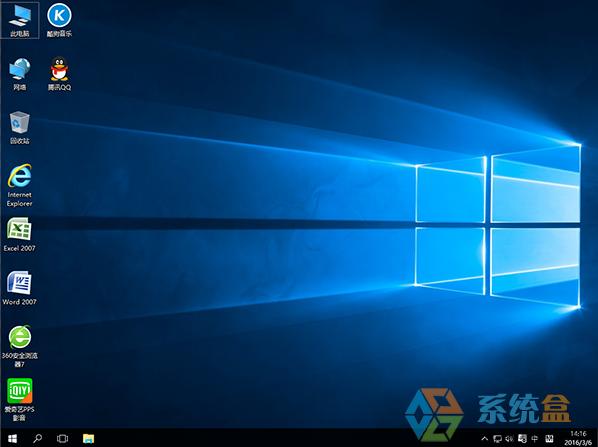Select the 360 Secure Browser 7 icon
The height and width of the screenshot is (447, 598).
(x=19, y=346)
